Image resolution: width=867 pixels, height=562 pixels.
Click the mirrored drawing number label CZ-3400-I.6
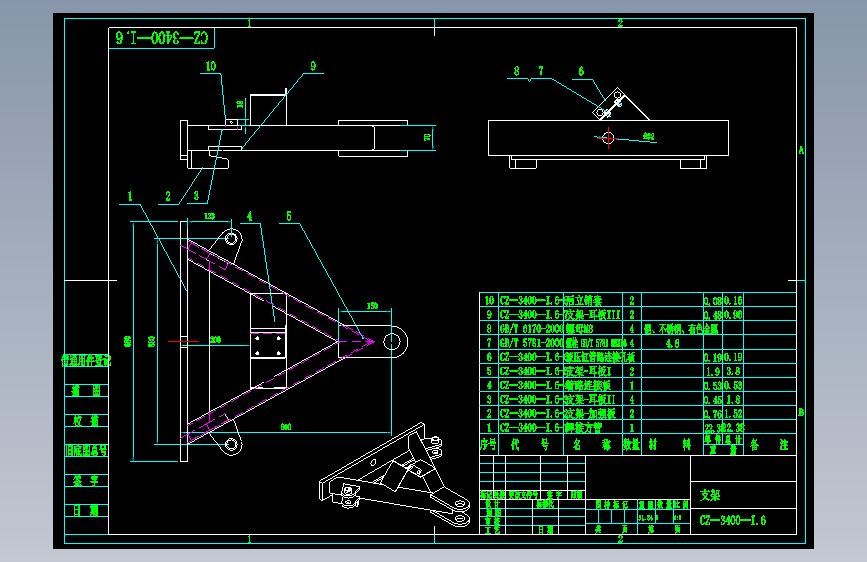[x=161, y=38]
